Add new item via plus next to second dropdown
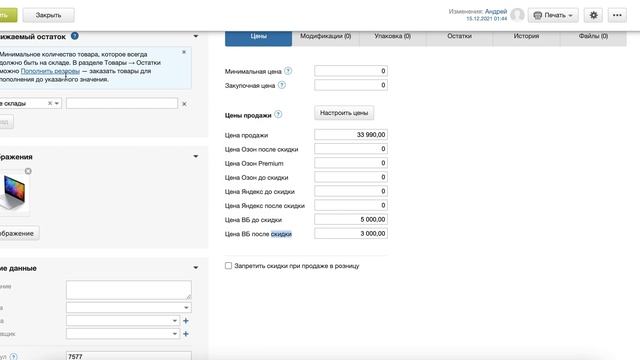Screen dimensions: 640x360 186,321
